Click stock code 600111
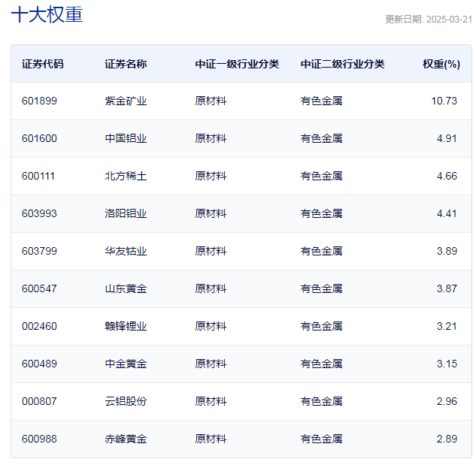 coord(39,176)
